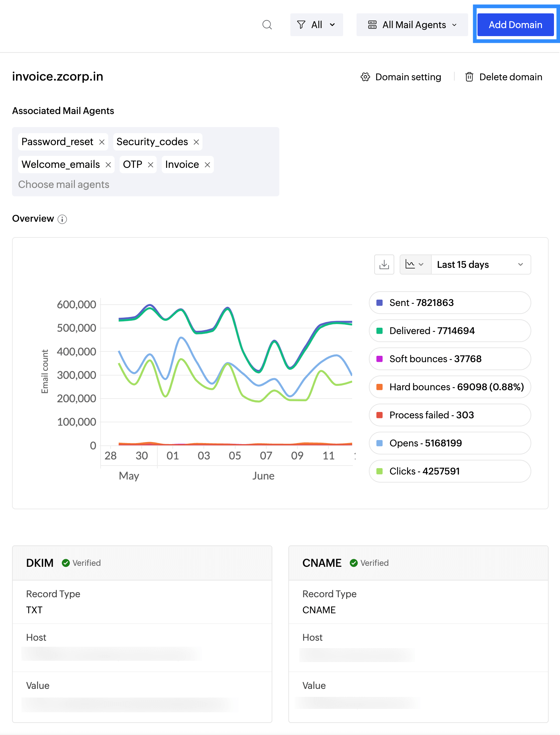Download the overview chart data
This screenshot has height=735, width=560.
coord(384,265)
